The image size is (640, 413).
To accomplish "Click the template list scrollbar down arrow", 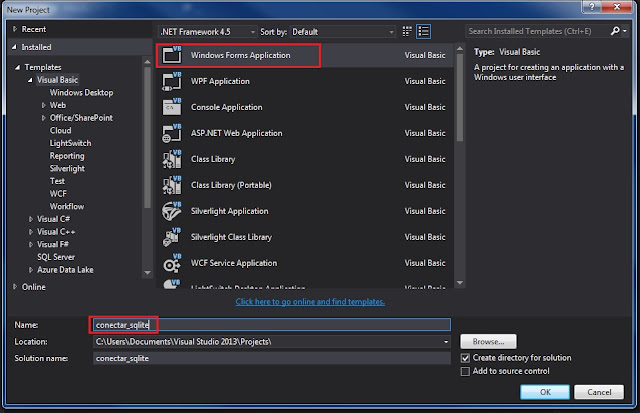I will (460, 282).
